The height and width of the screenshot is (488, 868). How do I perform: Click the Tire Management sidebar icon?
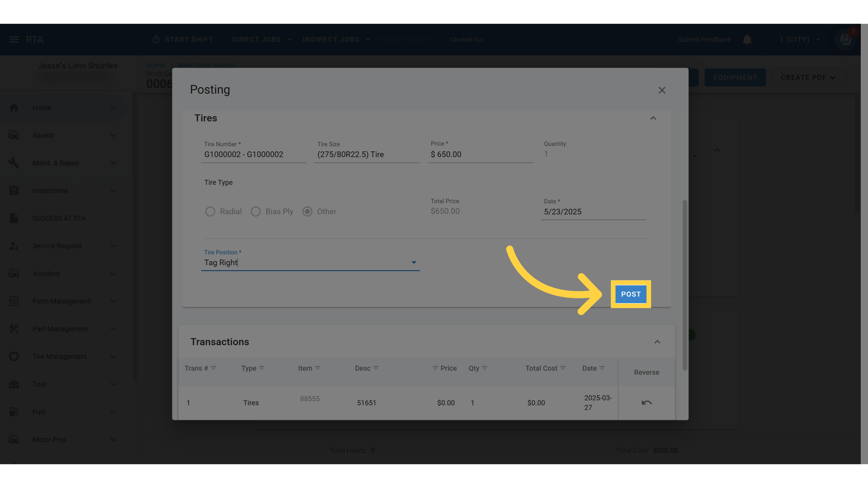[14, 357]
